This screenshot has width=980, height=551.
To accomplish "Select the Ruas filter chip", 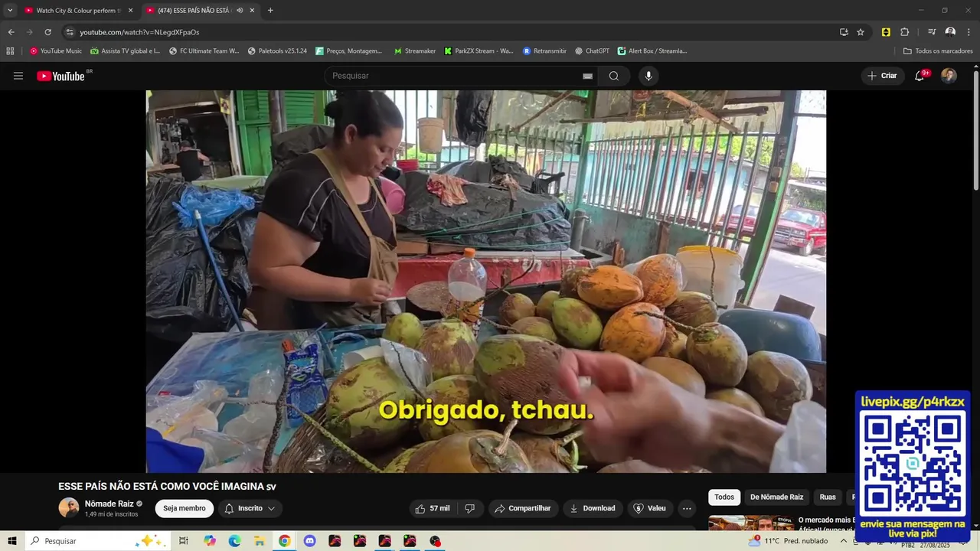I will [828, 497].
